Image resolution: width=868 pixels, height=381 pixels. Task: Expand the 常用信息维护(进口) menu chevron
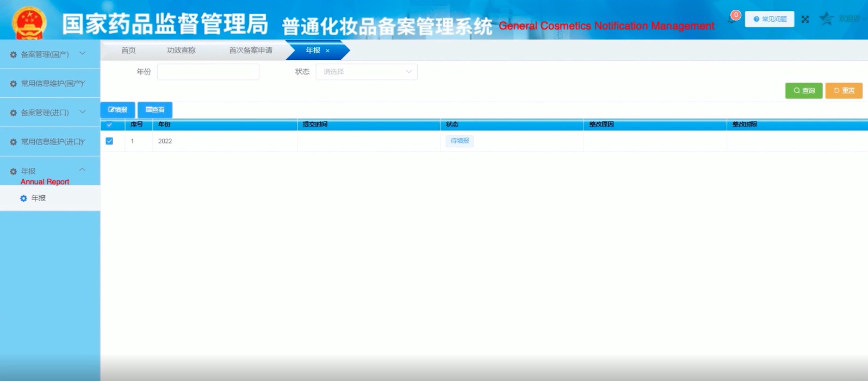point(83,141)
